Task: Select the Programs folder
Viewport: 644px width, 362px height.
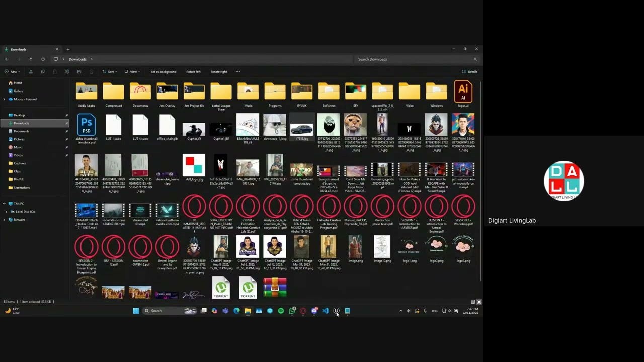Action: pyautogui.click(x=275, y=95)
